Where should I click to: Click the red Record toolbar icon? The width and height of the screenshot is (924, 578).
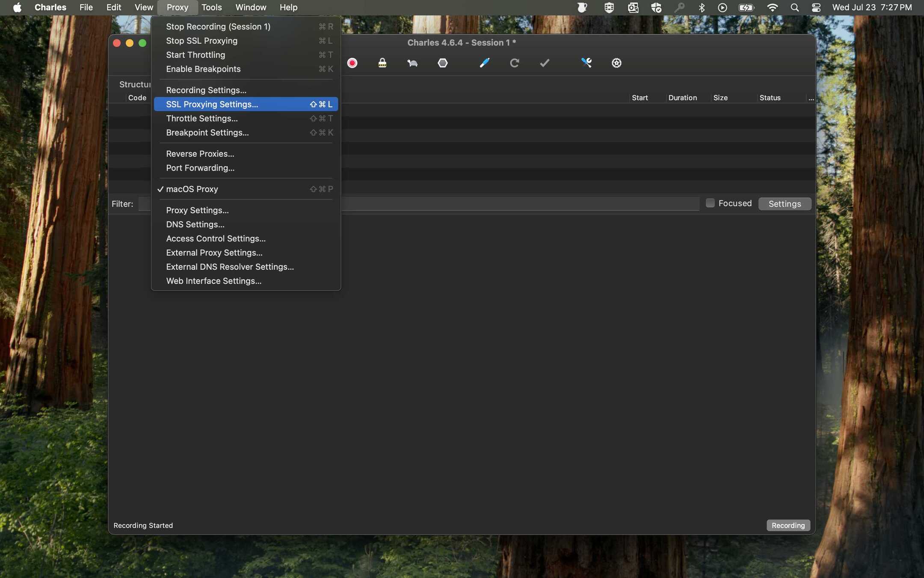point(352,63)
